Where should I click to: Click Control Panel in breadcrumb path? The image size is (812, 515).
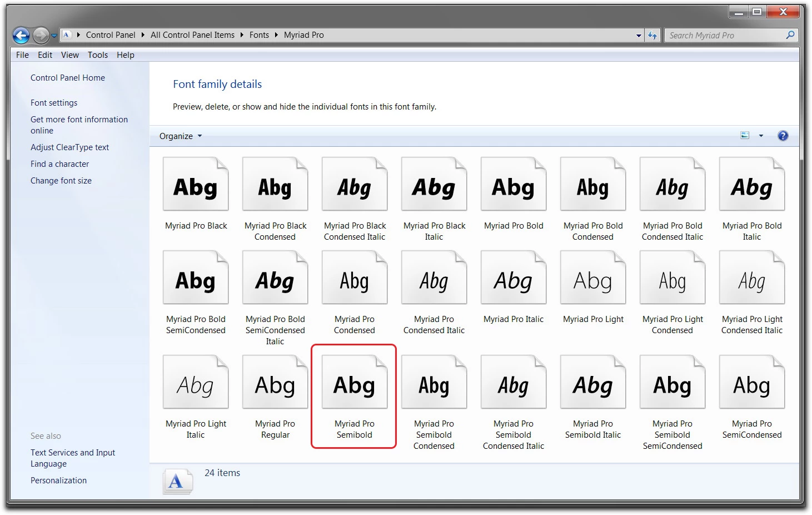(111, 35)
